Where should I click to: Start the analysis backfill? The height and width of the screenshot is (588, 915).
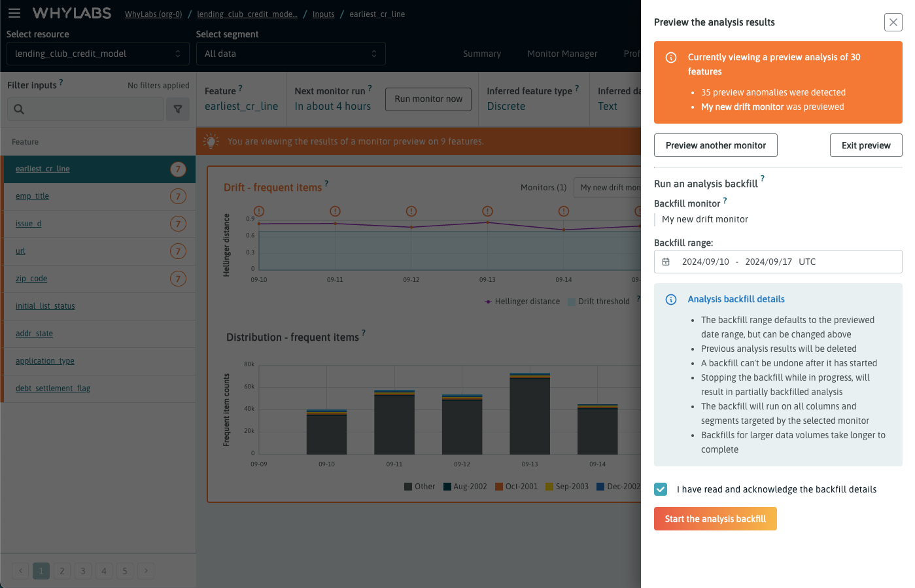tap(715, 519)
